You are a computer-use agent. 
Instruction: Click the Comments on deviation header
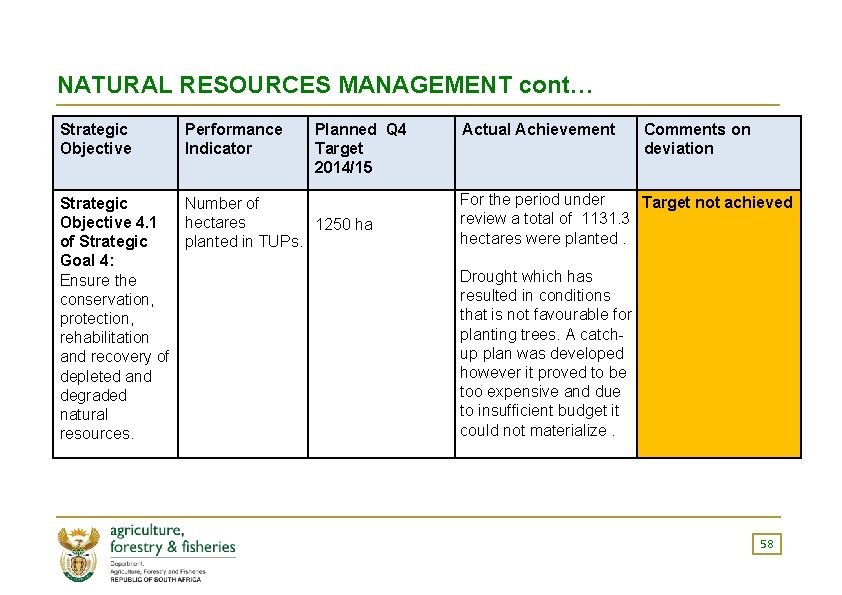coord(719,153)
